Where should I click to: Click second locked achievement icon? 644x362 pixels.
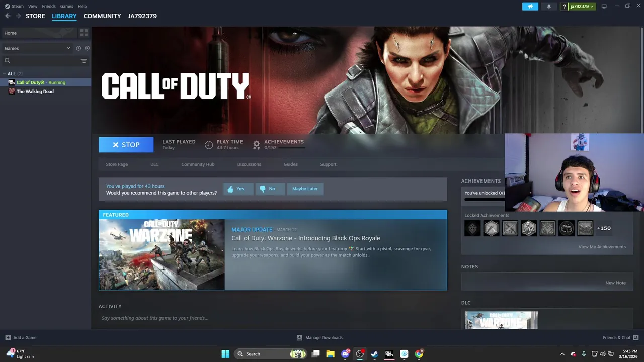(x=491, y=228)
